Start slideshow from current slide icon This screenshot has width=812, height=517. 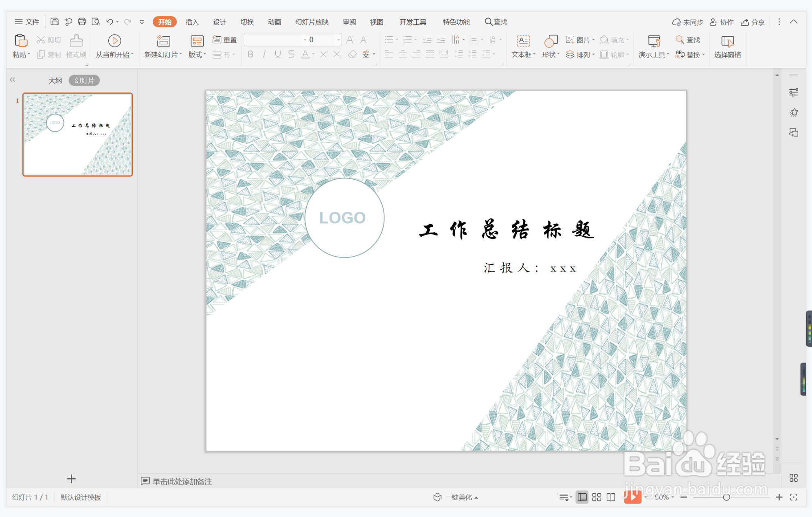114,41
